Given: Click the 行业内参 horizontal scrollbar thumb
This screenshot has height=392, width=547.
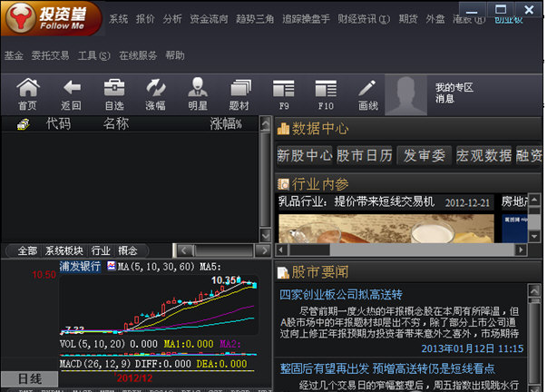Looking at the screenshot, I should (310, 250).
